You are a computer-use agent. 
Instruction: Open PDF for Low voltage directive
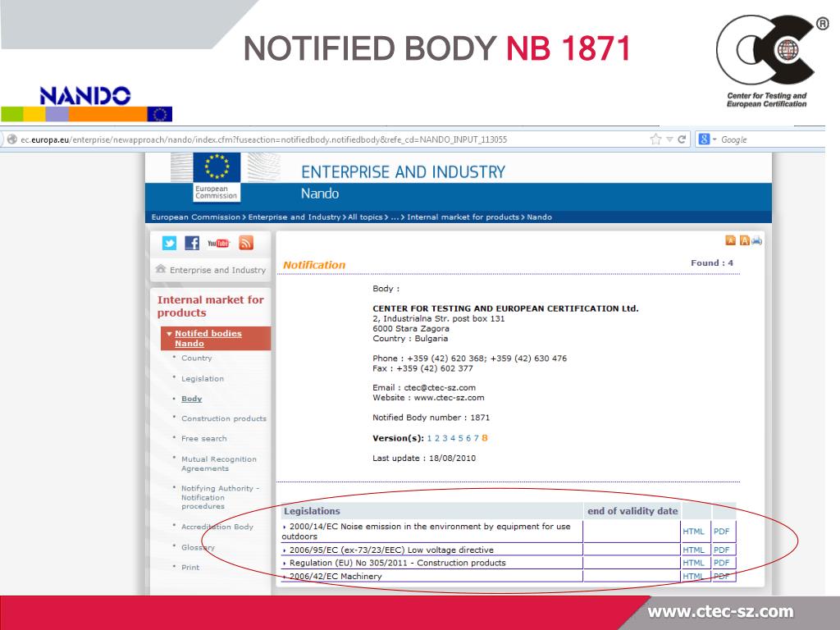[x=721, y=550]
